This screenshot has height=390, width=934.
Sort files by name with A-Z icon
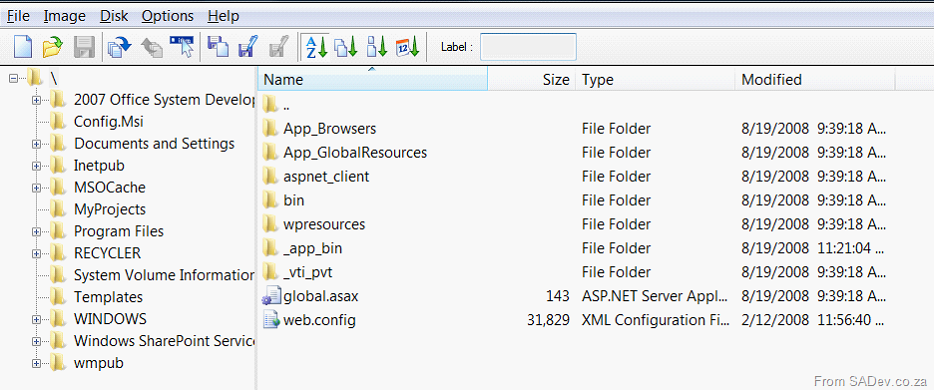(316, 47)
